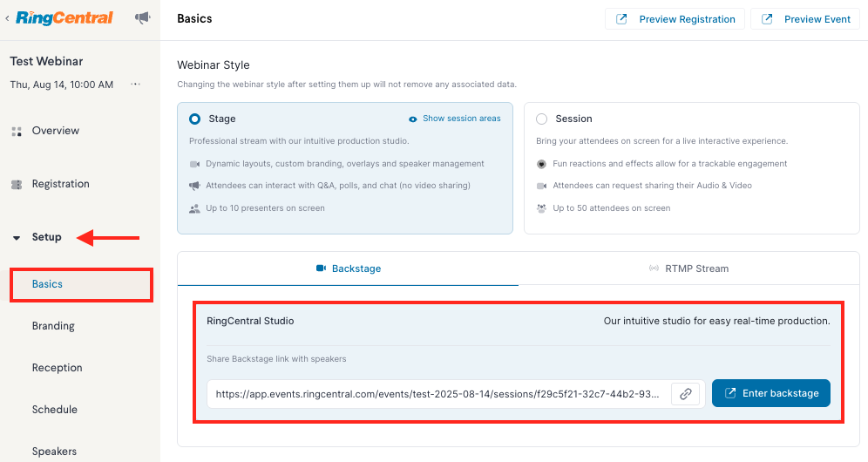Image resolution: width=868 pixels, height=462 pixels.
Task: Click the Enter backstage button
Action: [x=771, y=393]
